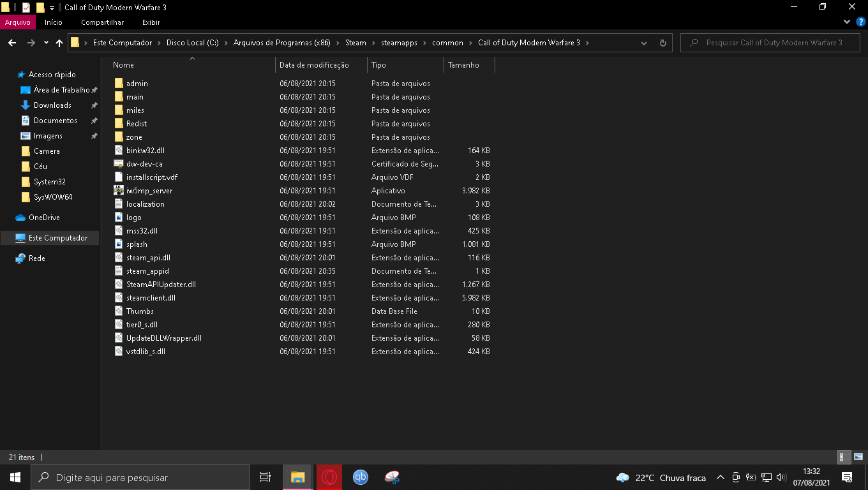This screenshot has height=490, width=868.
Task: Select the installscript.vdf file icon
Action: pyautogui.click(x=119, y=177)
